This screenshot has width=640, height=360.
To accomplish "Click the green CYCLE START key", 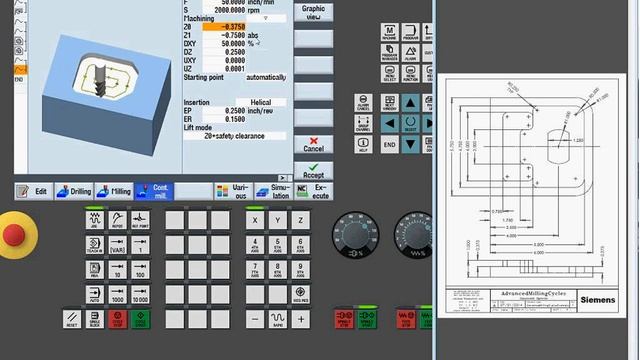I will click(x=140, y=319).
